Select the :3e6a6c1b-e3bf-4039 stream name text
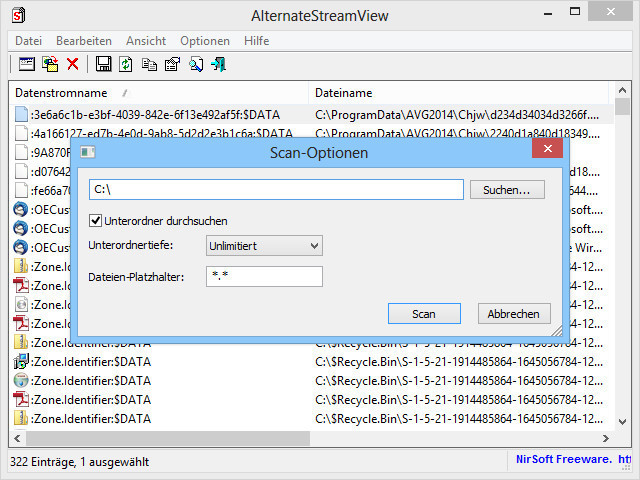Viewport: 640px width, 480px height. pyautogui.click(x=156, y=115)
